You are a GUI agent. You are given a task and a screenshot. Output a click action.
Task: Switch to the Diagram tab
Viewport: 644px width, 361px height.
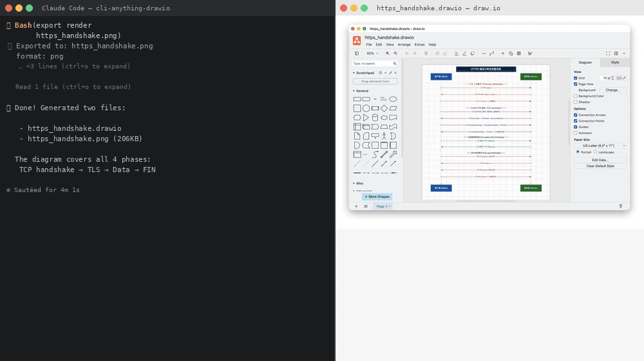coord(585,63)
